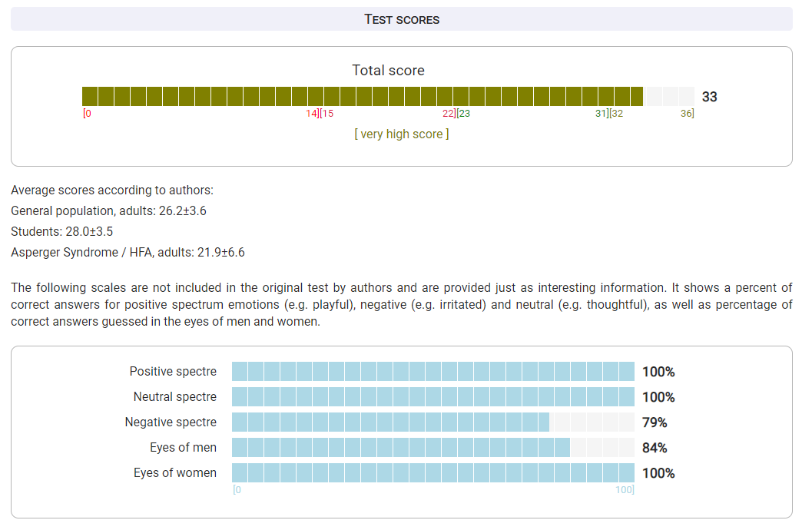The image size is (812, 530).
Task: Click the 100] end marker under the blue bars
Action: click(x=625, y=490)
